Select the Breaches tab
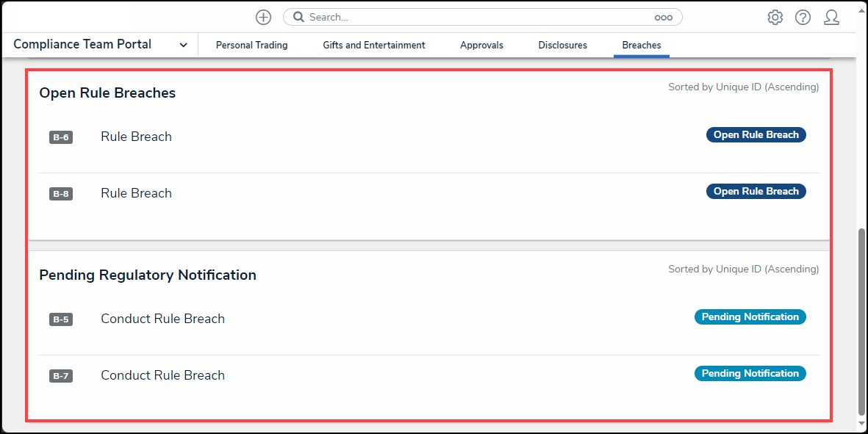The width and height of the screenshot is (868, 434). point(641,45)
